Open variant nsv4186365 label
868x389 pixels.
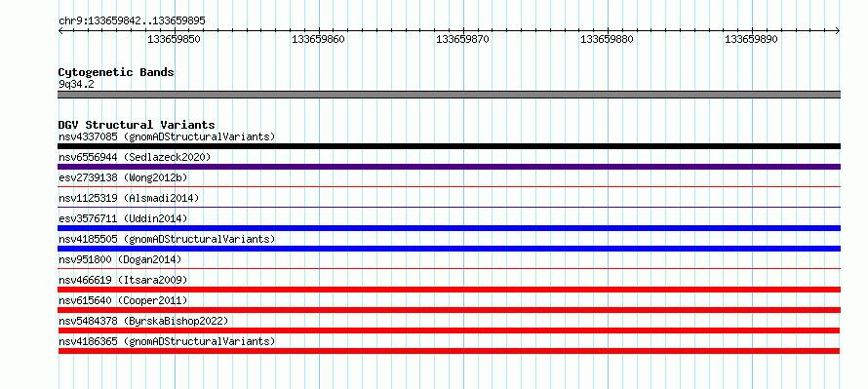167,341
